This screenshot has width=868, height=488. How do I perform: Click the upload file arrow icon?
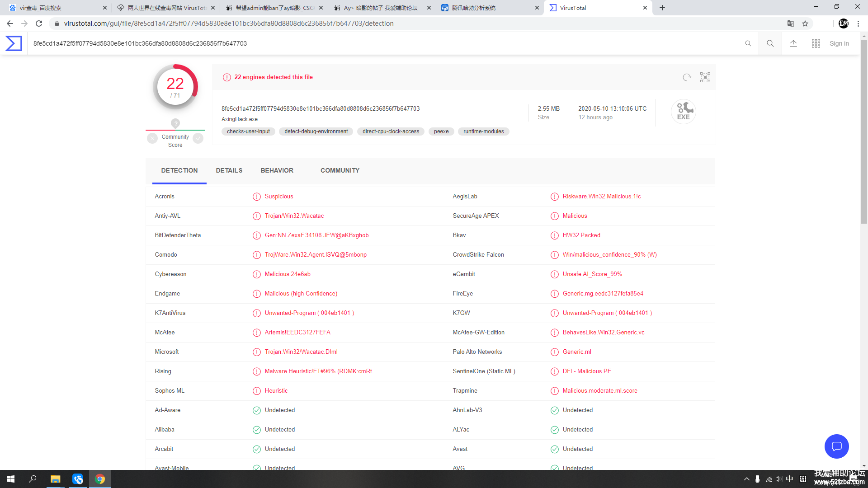click(793, 43)
